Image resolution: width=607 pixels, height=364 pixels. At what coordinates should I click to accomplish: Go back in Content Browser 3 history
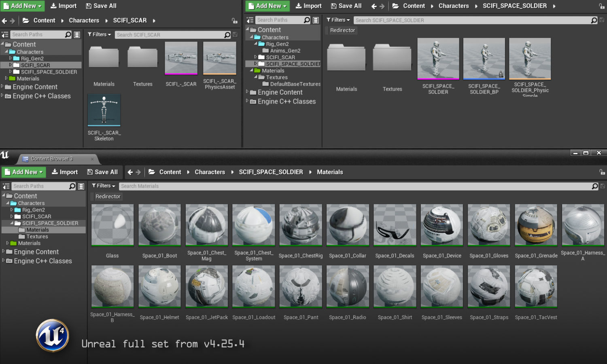click(130, 172)
